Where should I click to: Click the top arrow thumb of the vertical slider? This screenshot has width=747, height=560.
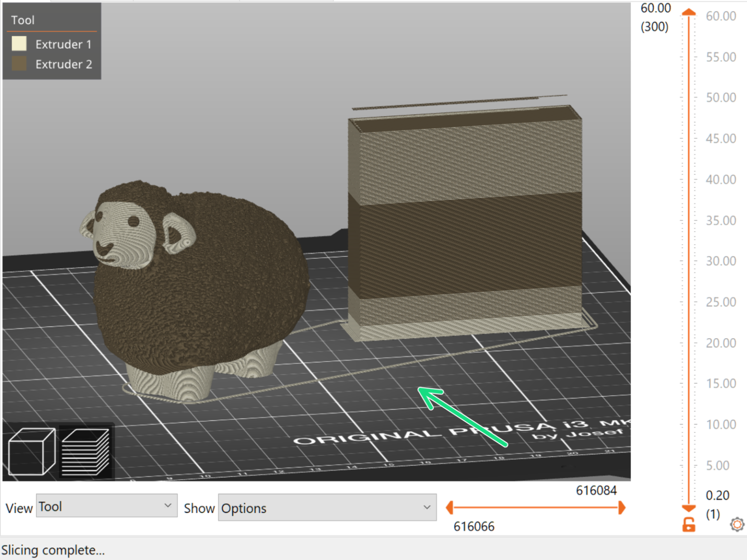(688, 12)
